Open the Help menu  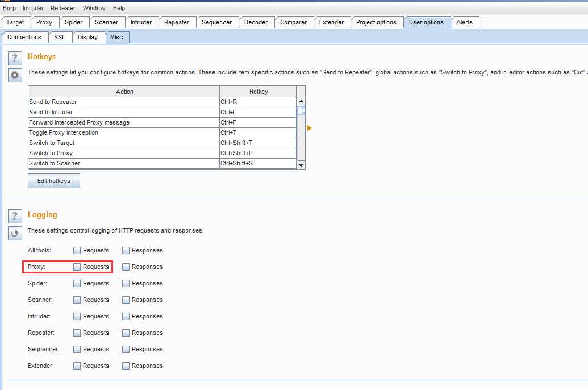(119, 8)
